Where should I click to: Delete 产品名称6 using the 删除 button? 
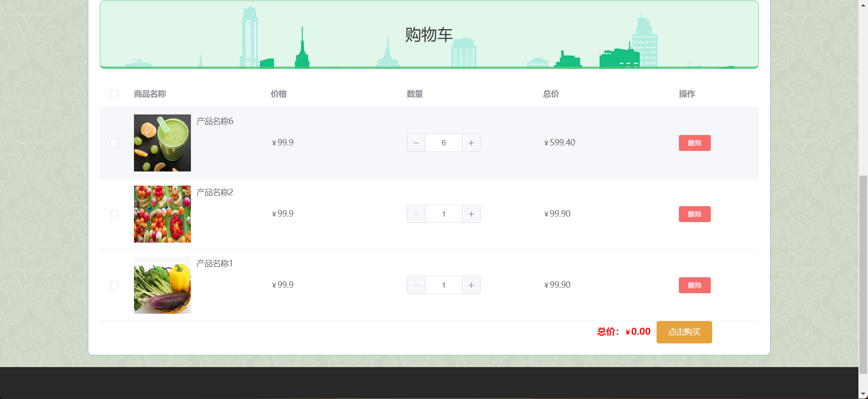coord(694,143)
